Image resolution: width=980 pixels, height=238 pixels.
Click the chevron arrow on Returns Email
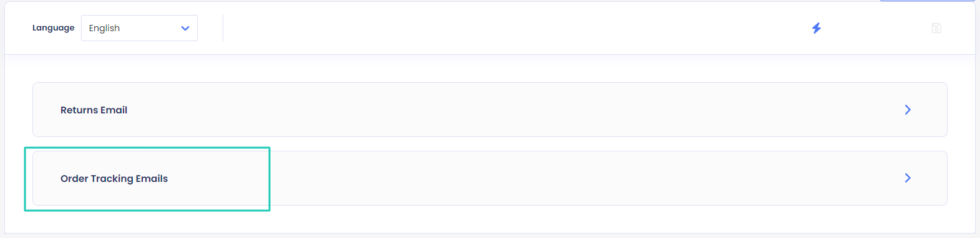point(908,110)
